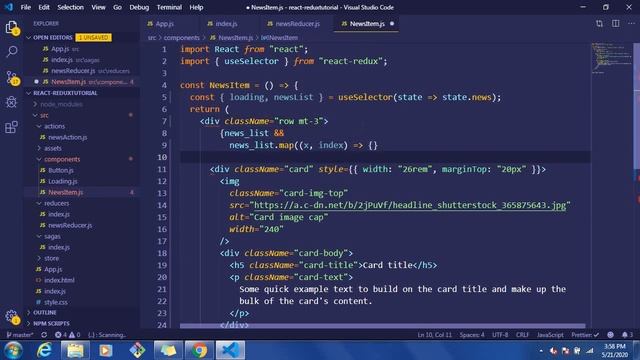Open newsAction.js in the file tree

pos(67,137)
